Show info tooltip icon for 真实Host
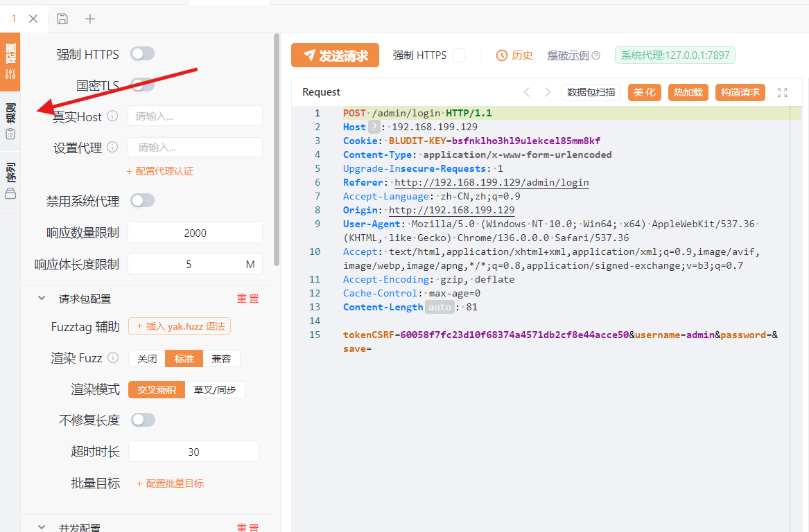Screen dimensions: 809x532 coord(112,116)
